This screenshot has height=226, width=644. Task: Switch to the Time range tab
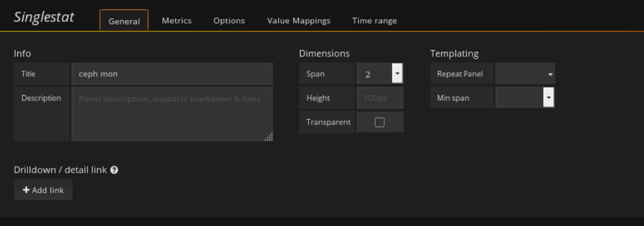(x=374, y=21)
